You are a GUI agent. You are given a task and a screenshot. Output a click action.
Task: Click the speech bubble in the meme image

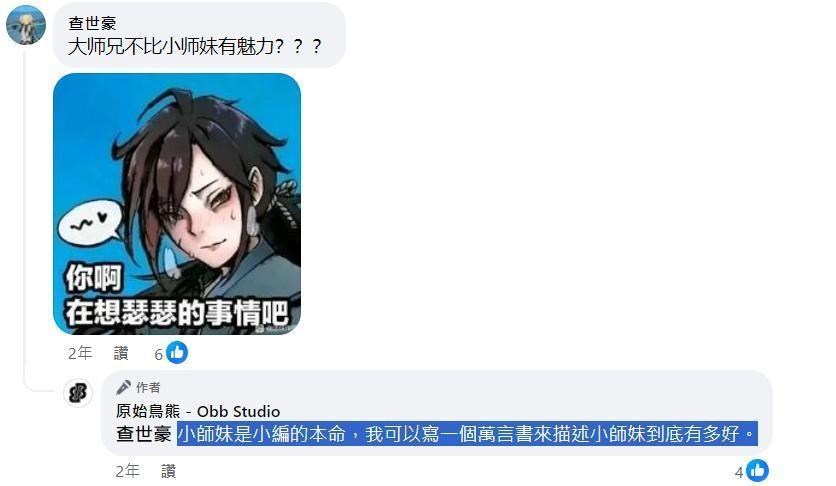(x=90, y=224)
